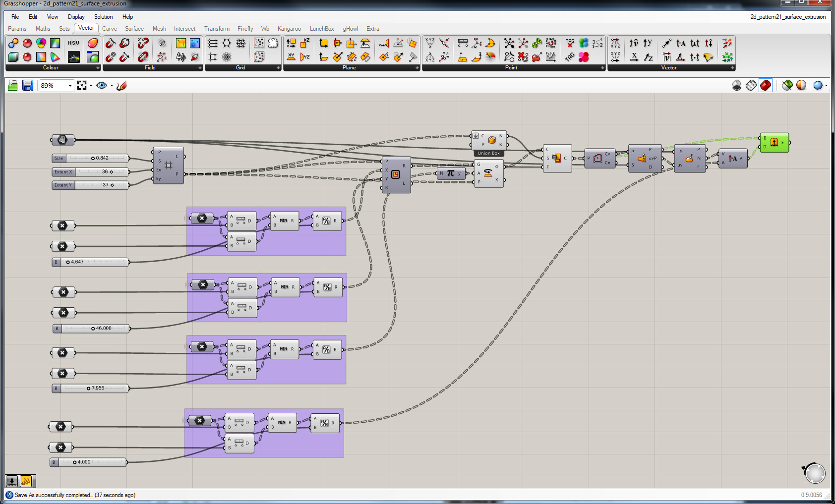Screen dimensions: 835x504
Task: Click the Unit Z vector icon
Action: [648, 57]
